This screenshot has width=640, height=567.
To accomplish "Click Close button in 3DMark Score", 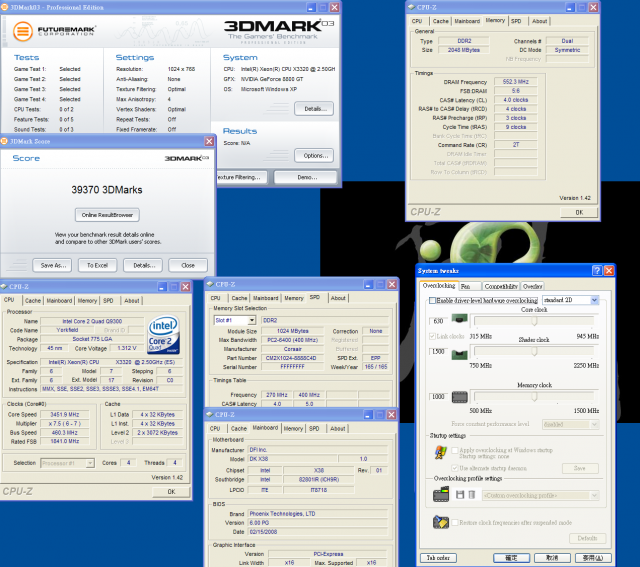I will [x=188, y=265].
